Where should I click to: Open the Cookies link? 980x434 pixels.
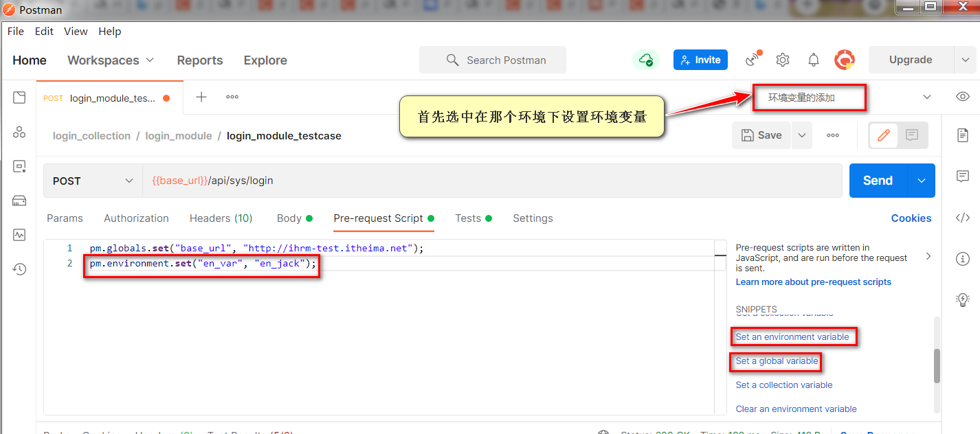tap(911, 218)
